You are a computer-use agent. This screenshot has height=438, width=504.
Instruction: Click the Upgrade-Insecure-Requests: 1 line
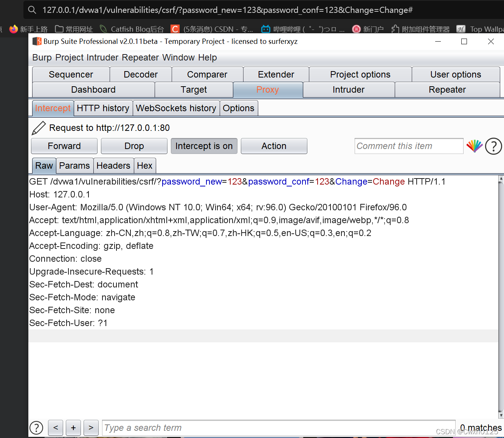(91, 272)
